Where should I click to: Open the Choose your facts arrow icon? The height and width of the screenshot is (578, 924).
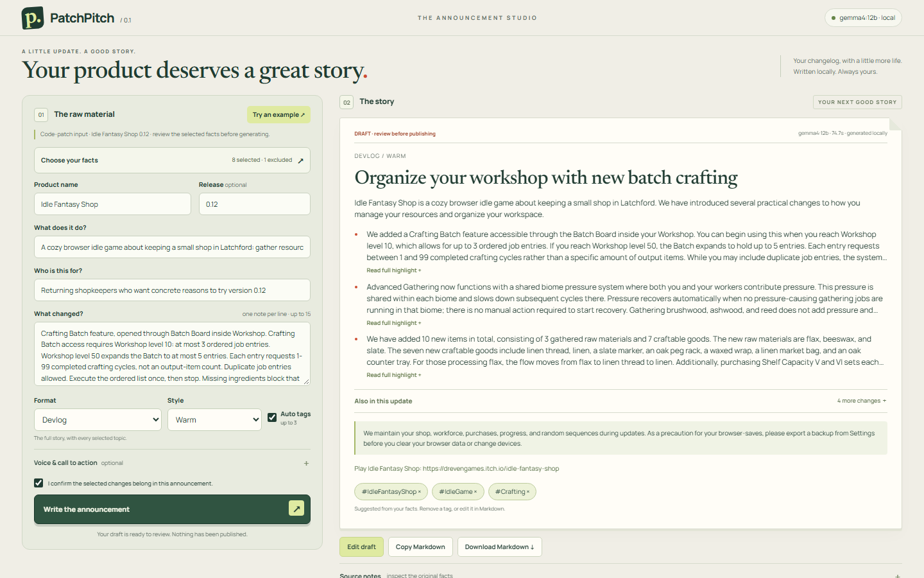tap(300, 161)
